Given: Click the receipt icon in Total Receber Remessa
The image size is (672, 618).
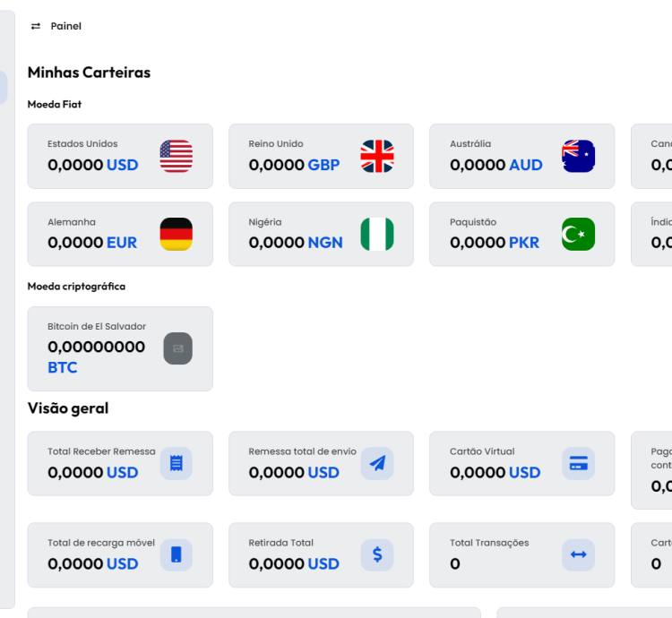Looking at the screenshot, I should [x=176, y=463].
